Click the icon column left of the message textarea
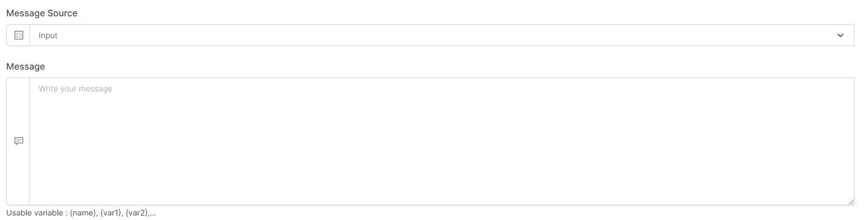The image size is (868, 220). click(18, 141)
